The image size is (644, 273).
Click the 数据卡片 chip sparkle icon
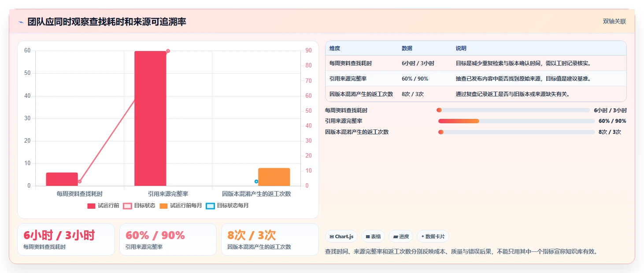coord(423,236)
